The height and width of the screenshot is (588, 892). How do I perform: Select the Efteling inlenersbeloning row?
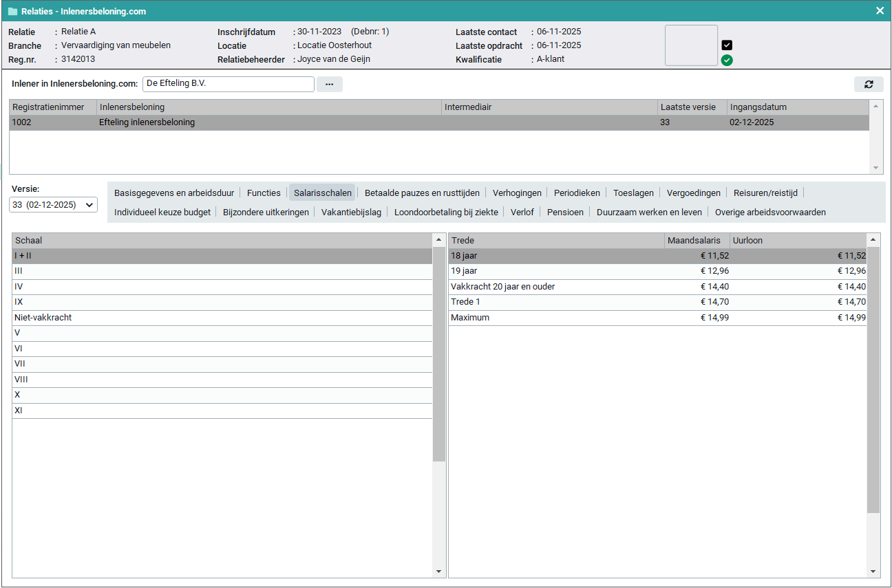[x=147, y=122]
